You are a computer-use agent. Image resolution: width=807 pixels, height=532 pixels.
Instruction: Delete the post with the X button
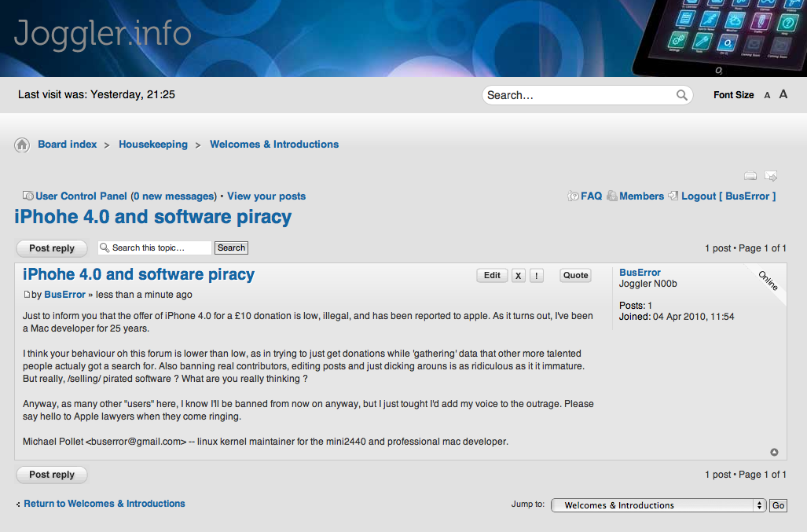tap(519, 276)
